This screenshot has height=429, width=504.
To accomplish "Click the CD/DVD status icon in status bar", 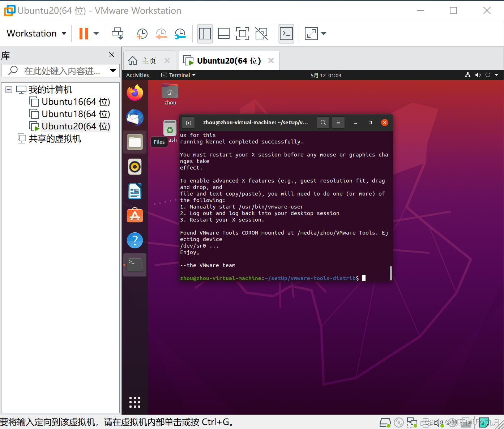I will pyautogui.click(x=399, y=422).
